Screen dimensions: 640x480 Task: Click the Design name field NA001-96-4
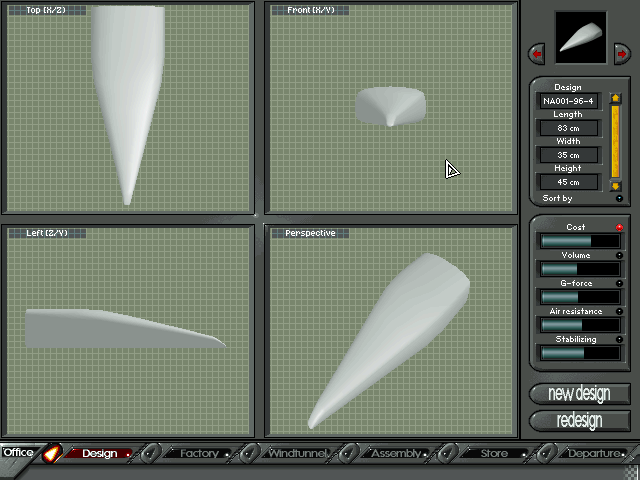pos(569,101)
